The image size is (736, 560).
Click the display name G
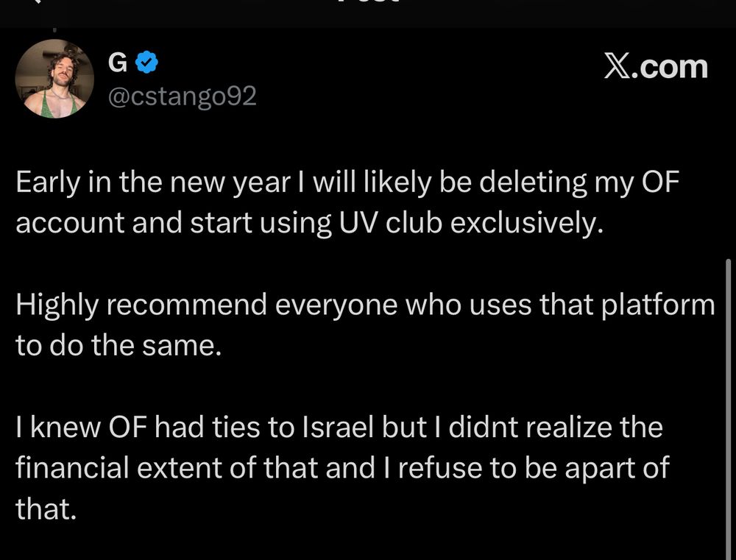(x=118, y=64)
